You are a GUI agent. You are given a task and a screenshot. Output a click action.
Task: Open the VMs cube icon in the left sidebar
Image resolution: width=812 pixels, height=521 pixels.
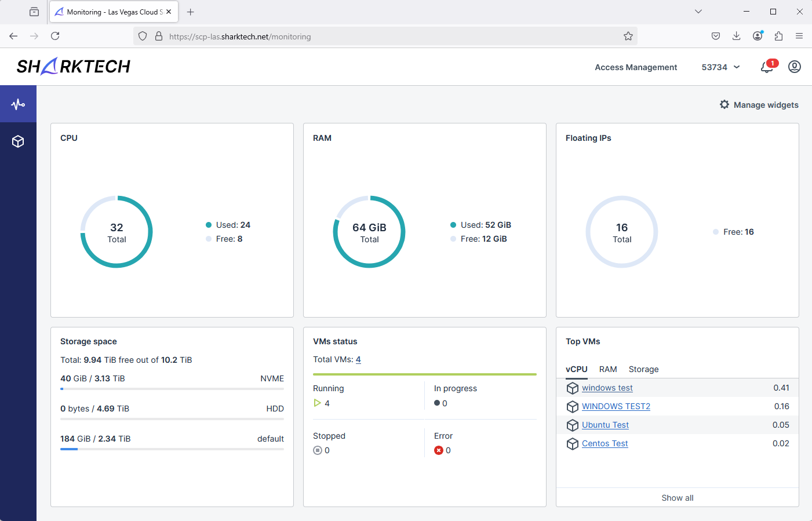pos(18,141)
